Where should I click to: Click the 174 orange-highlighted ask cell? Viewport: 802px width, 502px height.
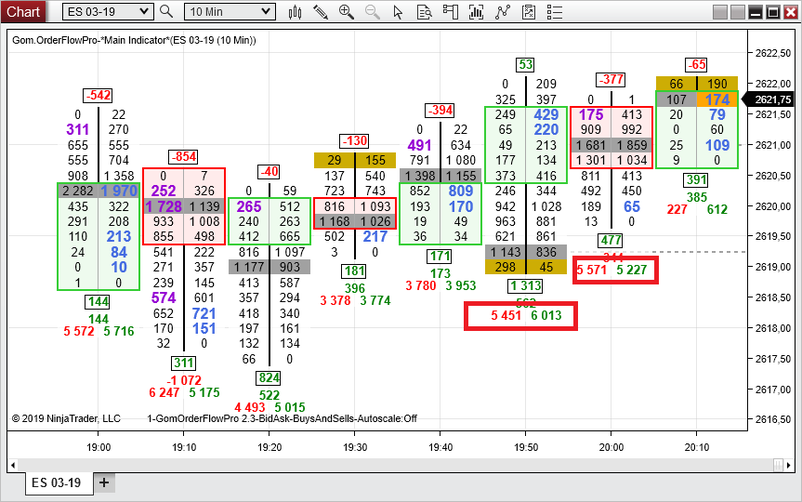click(x=717, y=99)
